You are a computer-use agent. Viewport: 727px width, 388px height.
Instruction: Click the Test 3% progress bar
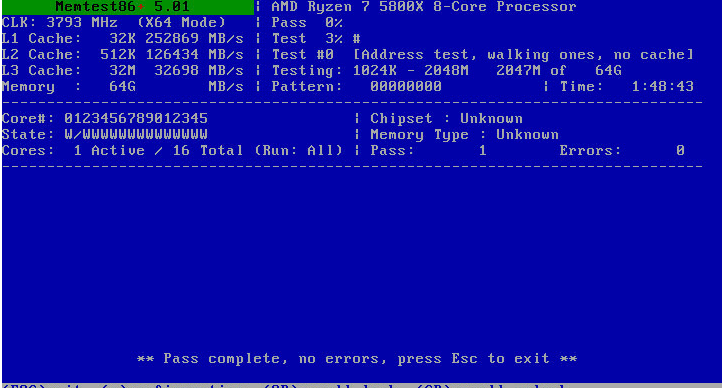pyautogui.click(x=316, y=38)
